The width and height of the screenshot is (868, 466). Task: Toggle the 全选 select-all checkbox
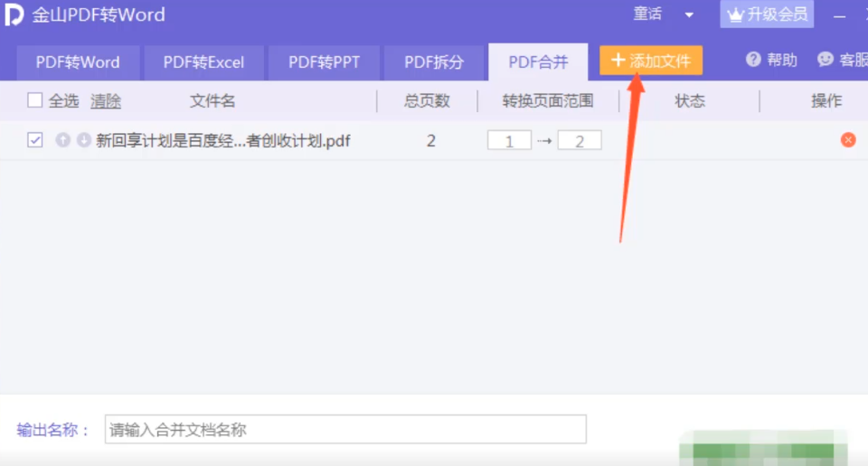(x=35, y=100)
